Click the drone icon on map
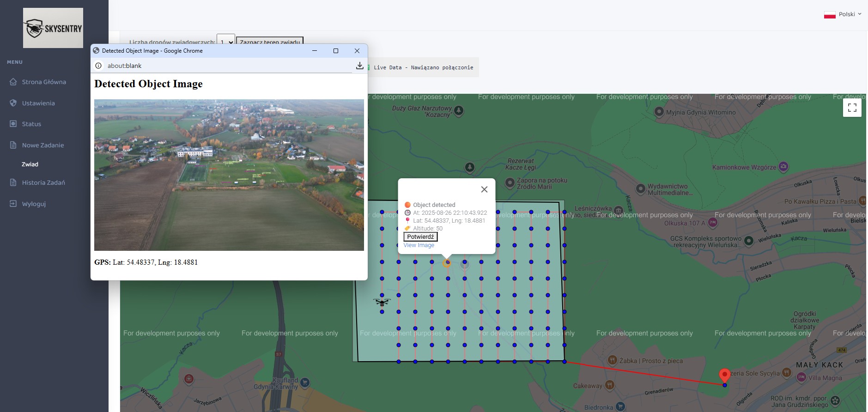 click(382, 302)
